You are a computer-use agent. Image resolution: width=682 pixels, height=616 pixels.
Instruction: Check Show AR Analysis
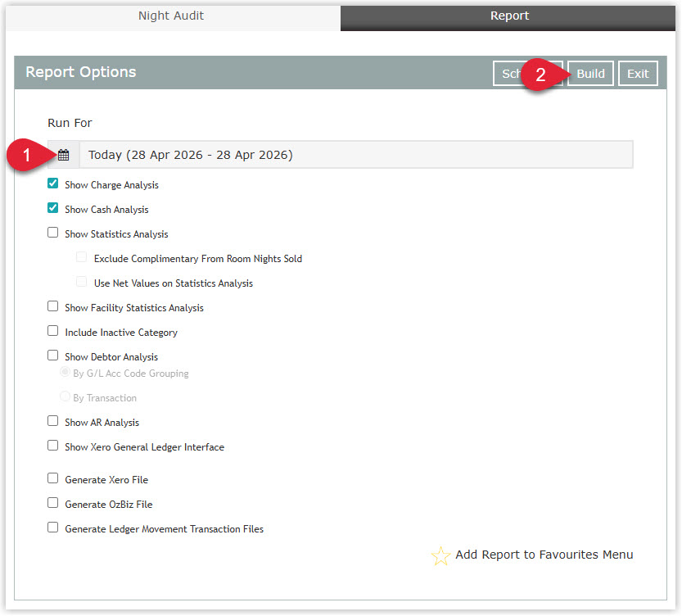point(53,421)
